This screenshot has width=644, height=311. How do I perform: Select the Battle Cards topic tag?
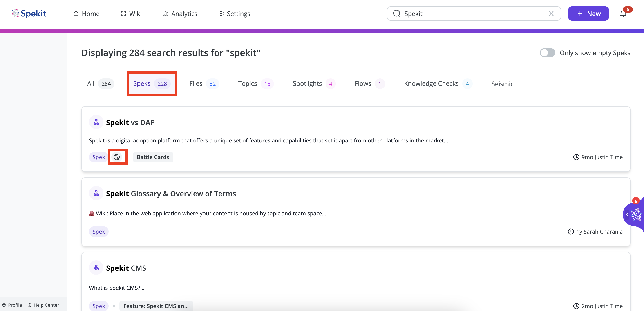tap(153, 157)
